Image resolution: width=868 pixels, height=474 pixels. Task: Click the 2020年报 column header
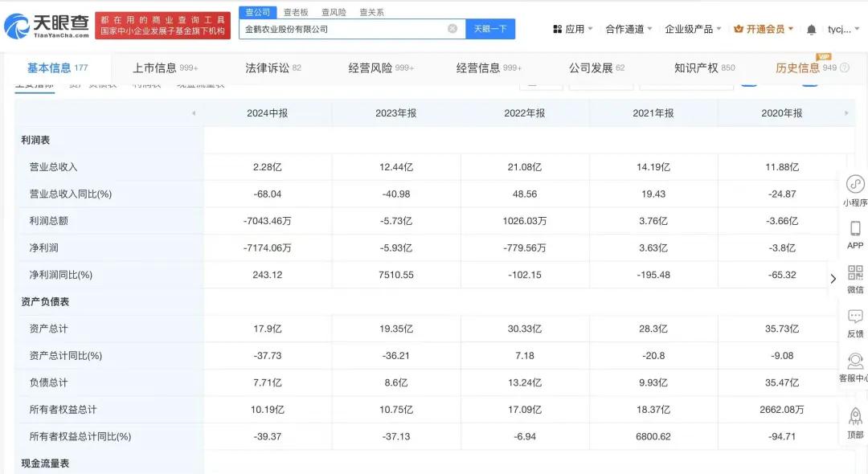pos(782,112)
